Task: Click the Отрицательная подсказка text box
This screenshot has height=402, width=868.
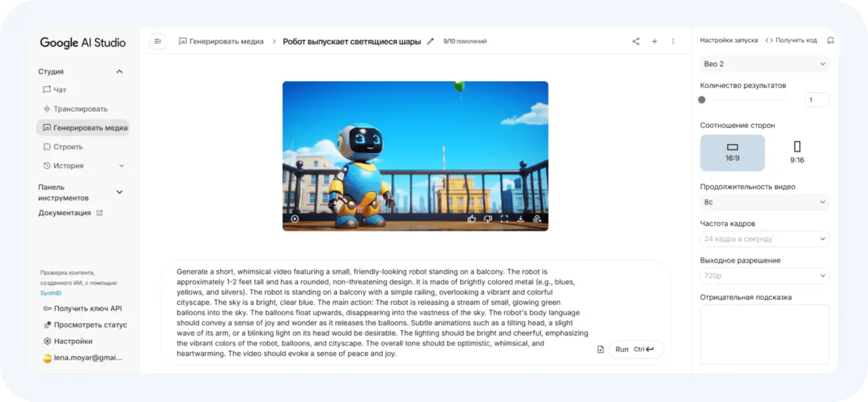Action: [x=764, y=334]
